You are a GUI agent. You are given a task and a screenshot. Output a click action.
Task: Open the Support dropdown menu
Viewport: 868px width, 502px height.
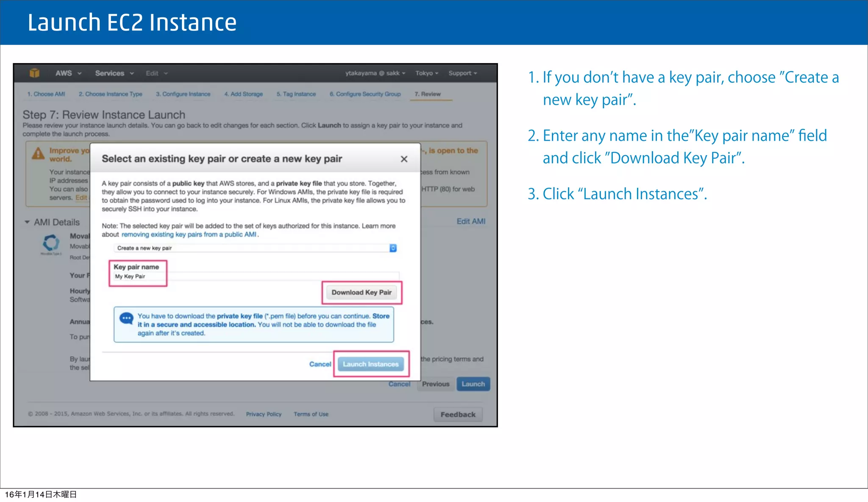[x=463, y=73]
